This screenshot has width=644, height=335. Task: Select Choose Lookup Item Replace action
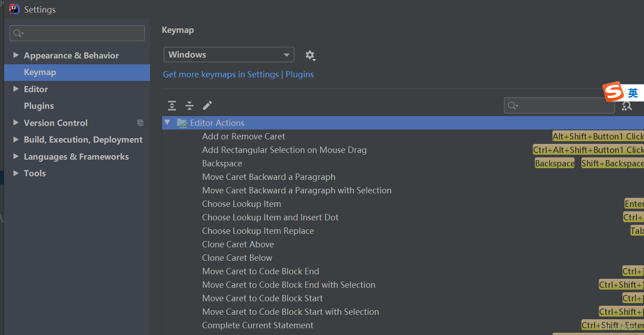pyautogui.click(x=258, y=231)
